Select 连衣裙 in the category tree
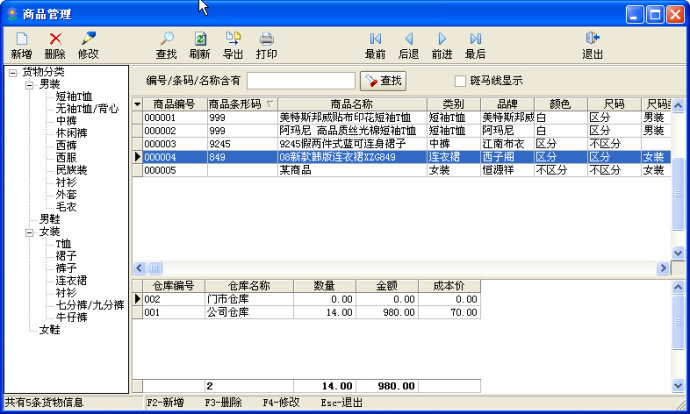Viewport: 690px width, 414px height. click(71, 280)
